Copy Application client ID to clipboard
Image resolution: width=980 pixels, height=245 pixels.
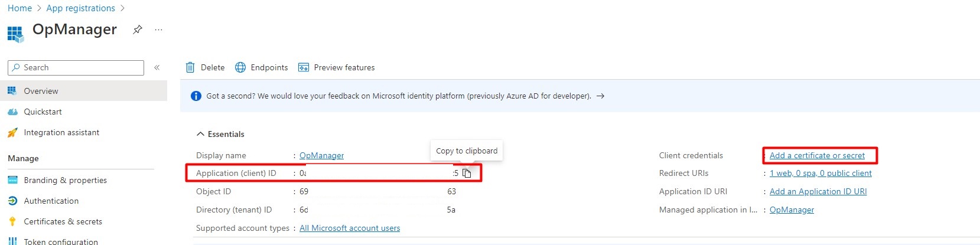pos(467,173)
